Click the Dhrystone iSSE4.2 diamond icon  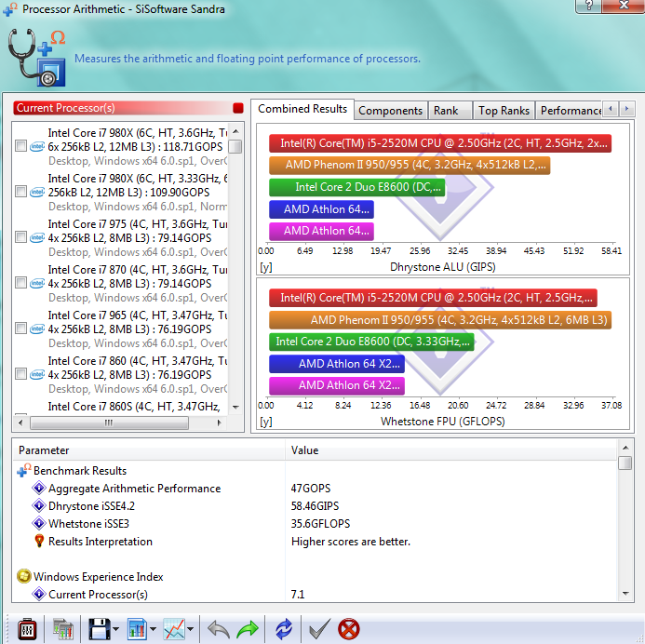click(39, 506)
